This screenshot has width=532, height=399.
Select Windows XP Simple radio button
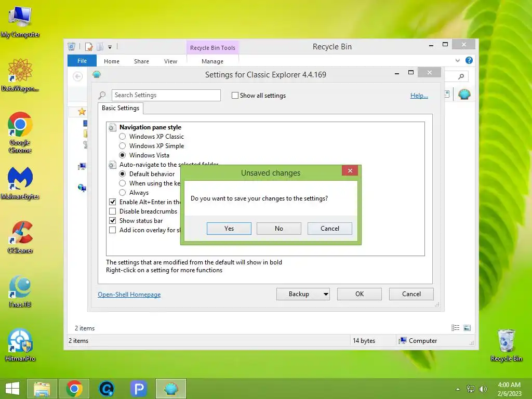pos(123,146)
